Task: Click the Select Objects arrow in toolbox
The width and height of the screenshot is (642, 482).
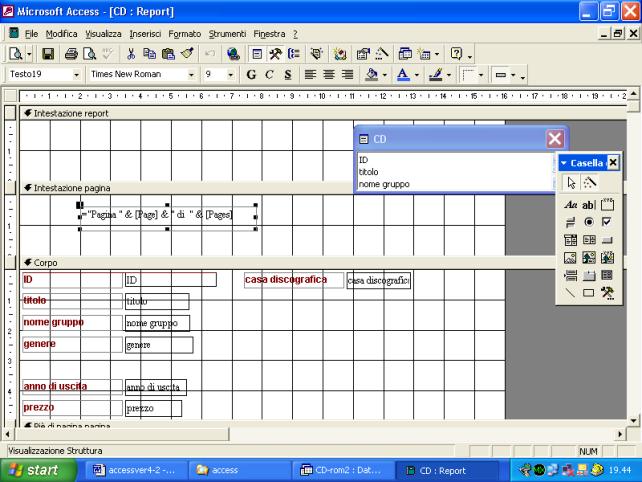Action: tap(571, 183)
